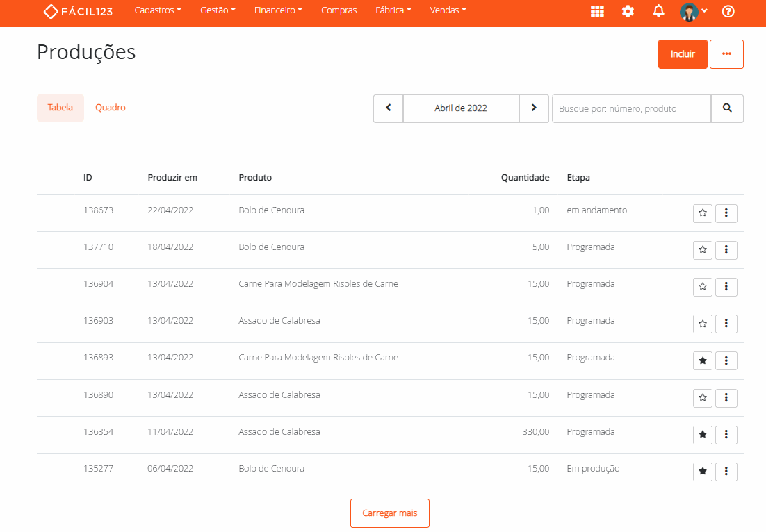The width and height of the screenshot is (766, 532).
Task: Open settings gear icon
Action: (x=628, y=11)
